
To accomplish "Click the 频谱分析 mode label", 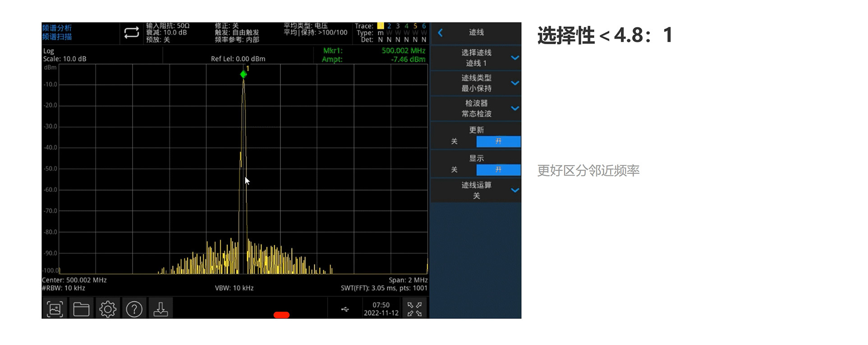I will tap(57, 28).
